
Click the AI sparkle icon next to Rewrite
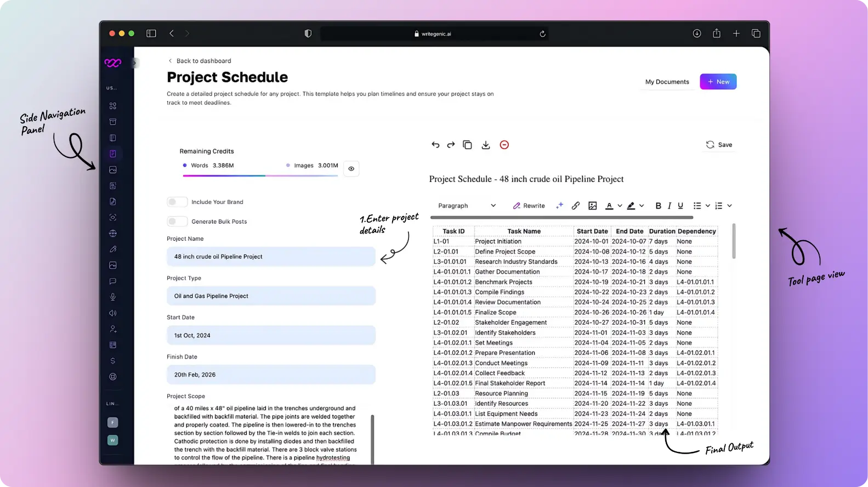click(559, 206)
